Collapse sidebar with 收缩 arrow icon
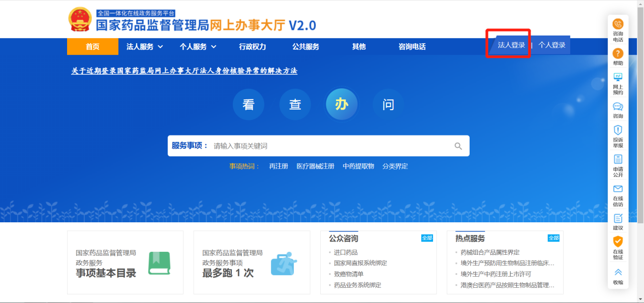The height and width of the screenshot is (303, 644). pos(618,272)
